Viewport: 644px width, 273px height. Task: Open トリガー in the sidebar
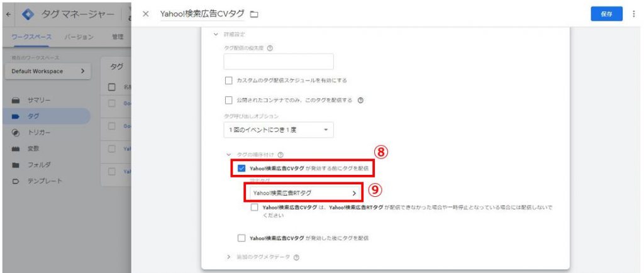pyautogui.click(x=39, y=133)
